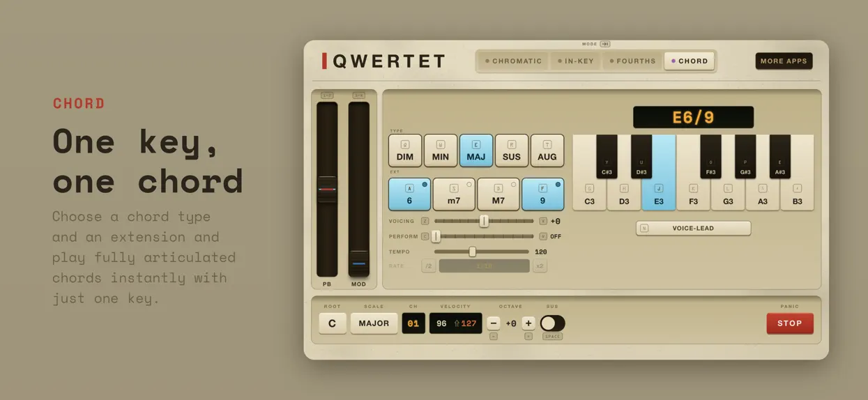Viewport: 868px width, 400px height.
Task: Click the red CHORD heading text
Action: coord(79,104)
